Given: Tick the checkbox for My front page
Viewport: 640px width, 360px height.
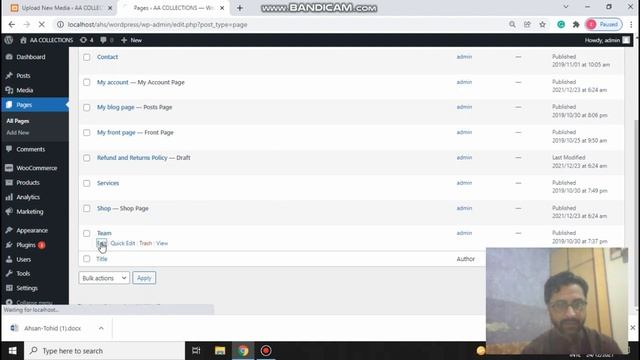Looking at the screenshot, I should point(87,133).
